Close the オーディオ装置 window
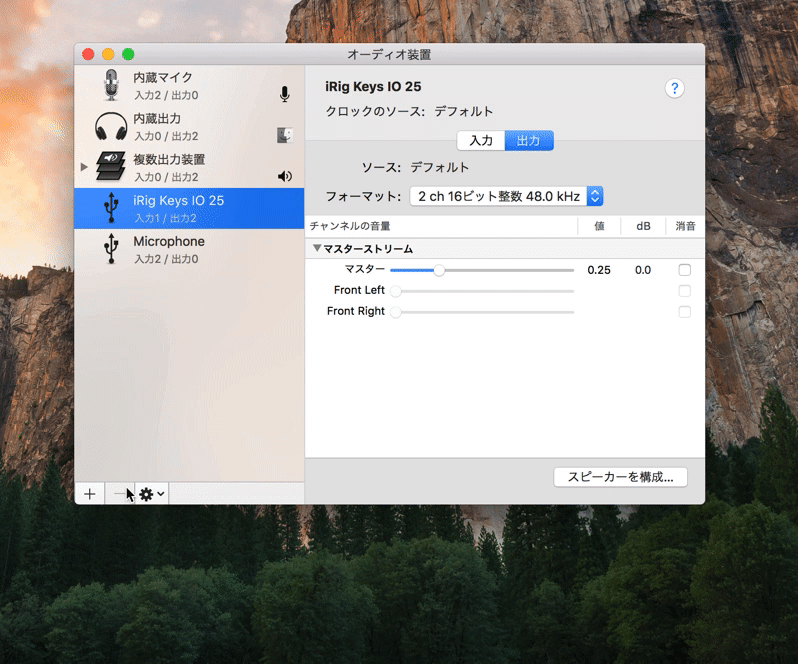The height and width of the screenshot is (664, 798). [88, 54]
